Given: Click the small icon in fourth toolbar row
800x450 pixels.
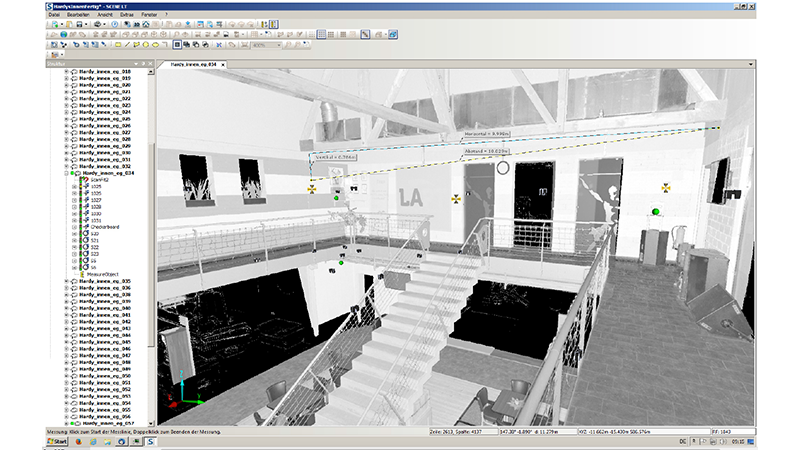Looking at the screenshot, I should coord(55,55).
